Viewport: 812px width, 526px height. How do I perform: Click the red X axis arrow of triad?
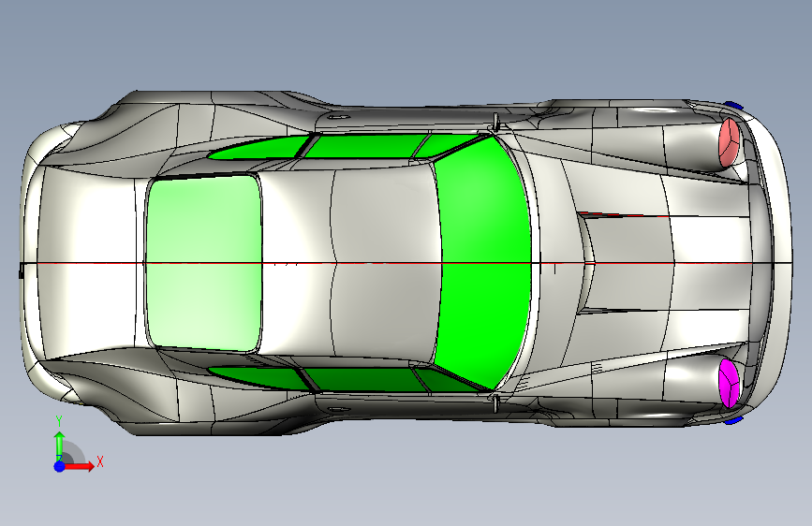click(81, 466)
